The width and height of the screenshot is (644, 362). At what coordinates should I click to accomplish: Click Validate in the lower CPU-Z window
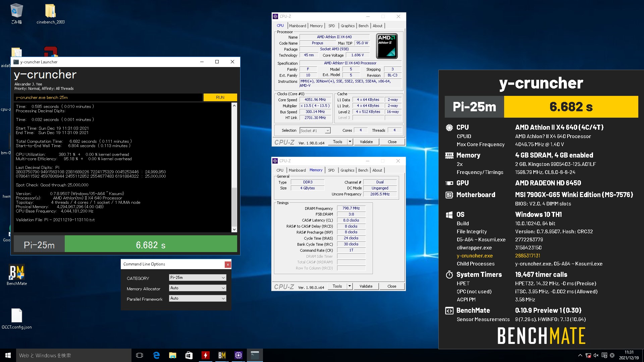point(366,286)
